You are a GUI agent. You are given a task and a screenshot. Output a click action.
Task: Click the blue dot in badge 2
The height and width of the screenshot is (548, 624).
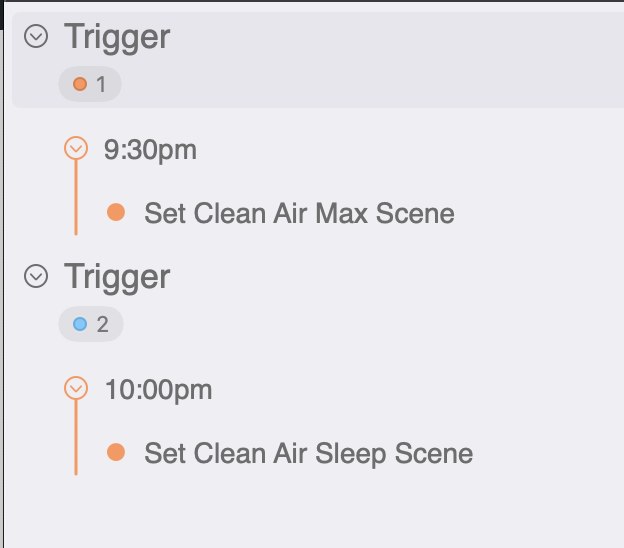[x=80, y=324]
